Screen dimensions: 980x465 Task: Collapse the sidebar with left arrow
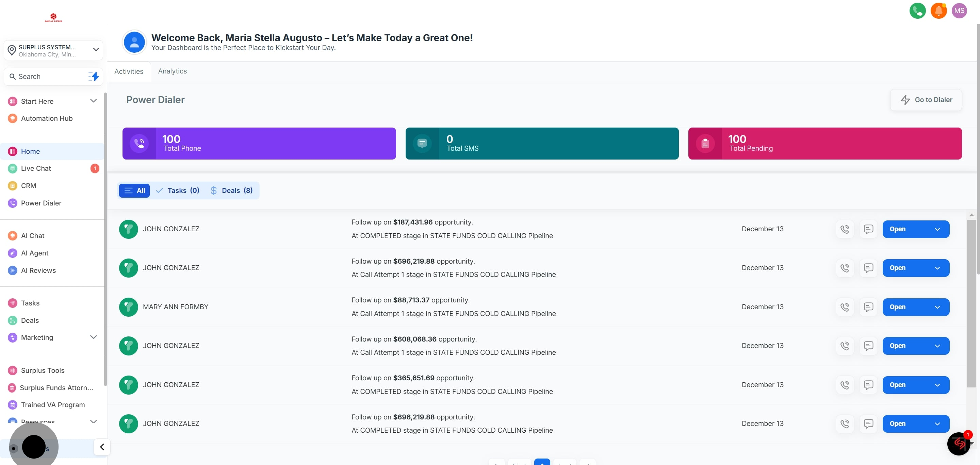102,447
